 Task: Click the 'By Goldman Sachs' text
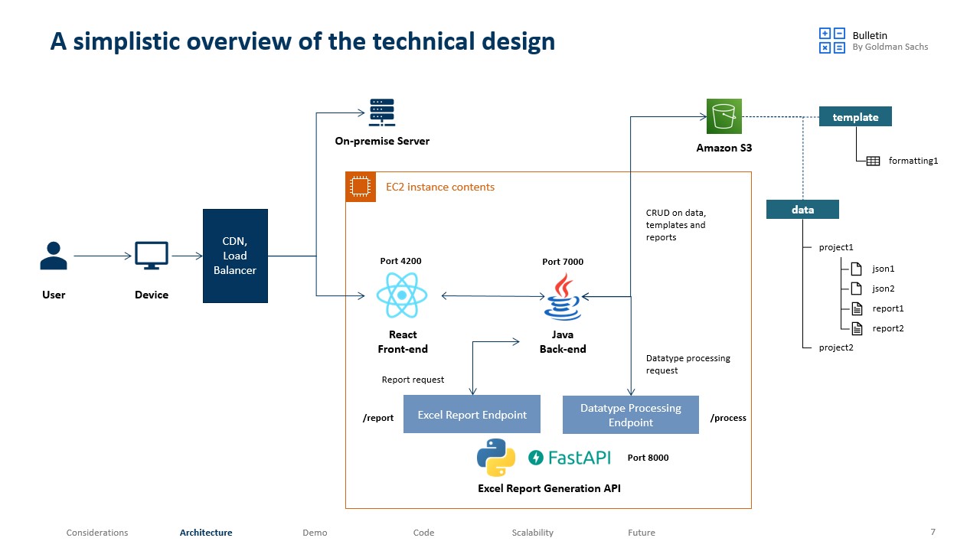890,47
